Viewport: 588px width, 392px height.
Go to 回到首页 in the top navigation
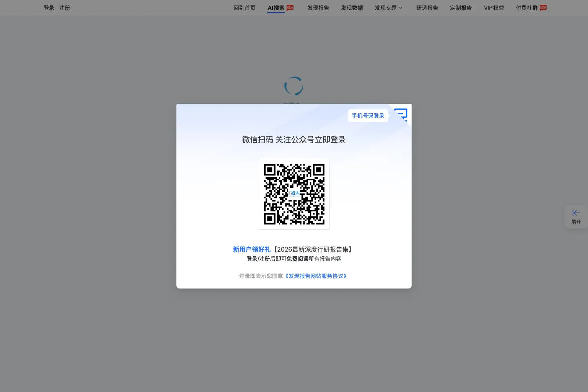pos(245,8)
